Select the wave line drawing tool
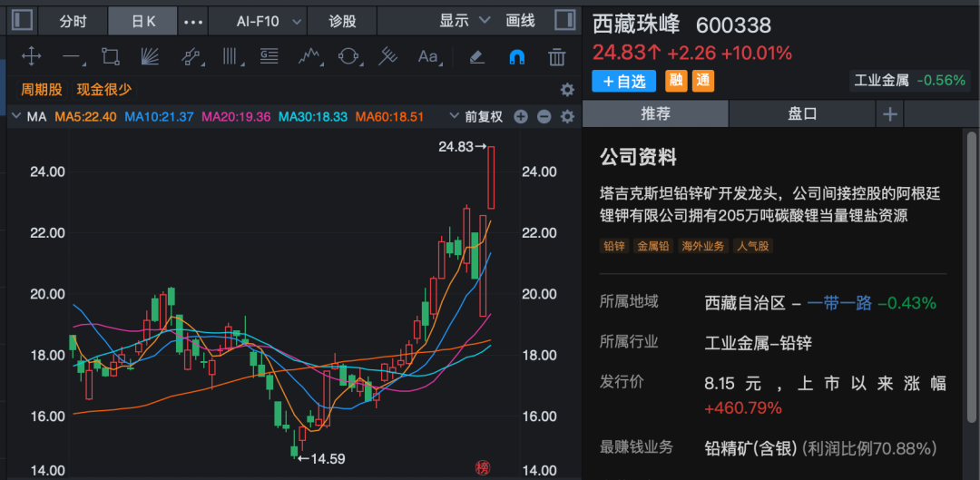980x480 pixels. pos(309,57)
